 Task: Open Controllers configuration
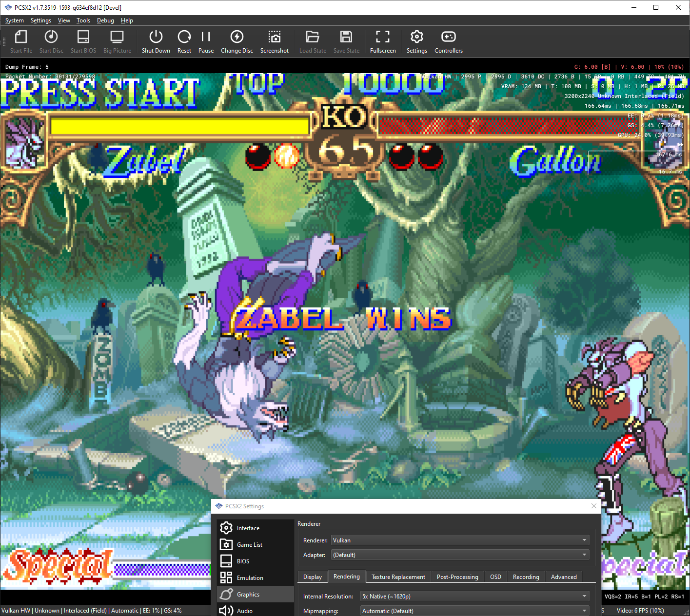[x=449, y=42]
